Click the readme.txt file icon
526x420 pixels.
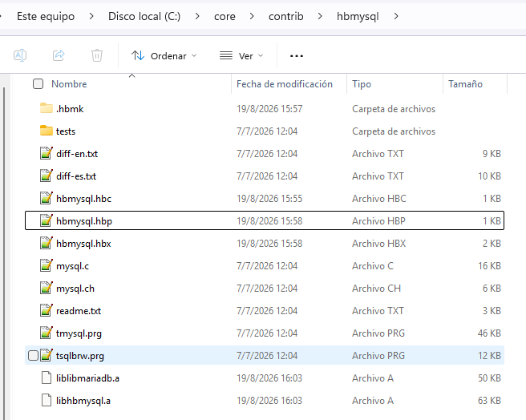[x=47, y=311]
